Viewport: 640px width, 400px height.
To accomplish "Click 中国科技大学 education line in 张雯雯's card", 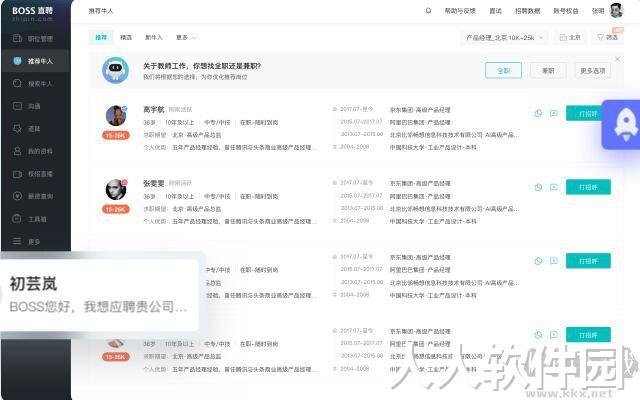I will 433,221.
